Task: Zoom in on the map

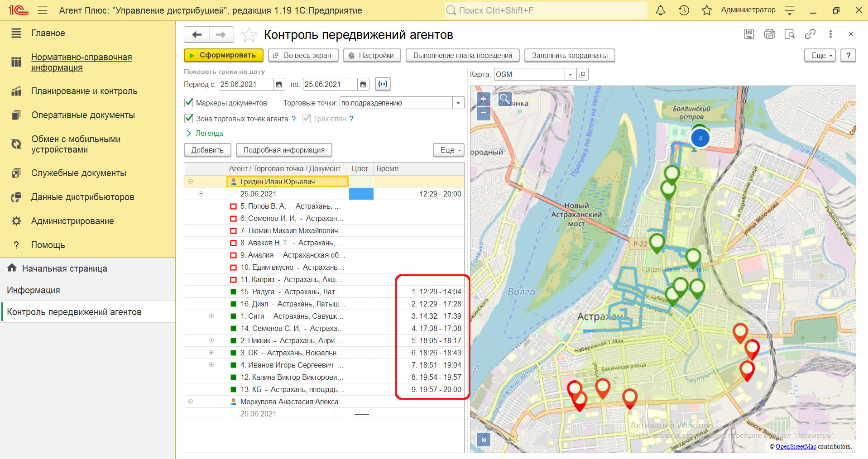Action: (484, 99)
